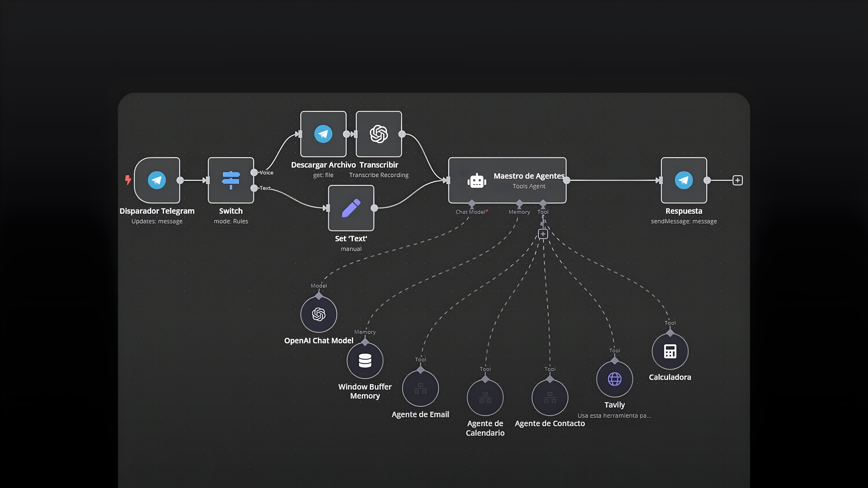Click the 'get: file' subtitle
Screen dimensions: 868x488
coord(323,175)
